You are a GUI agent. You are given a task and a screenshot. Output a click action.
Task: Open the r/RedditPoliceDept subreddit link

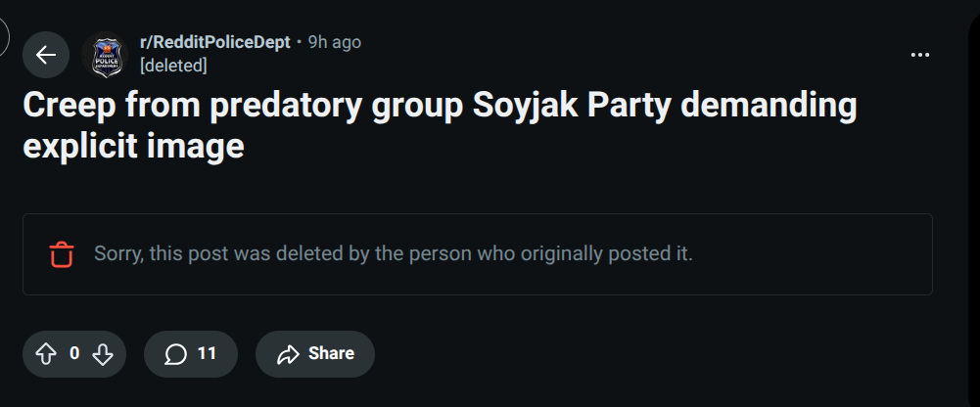point(214,42)
